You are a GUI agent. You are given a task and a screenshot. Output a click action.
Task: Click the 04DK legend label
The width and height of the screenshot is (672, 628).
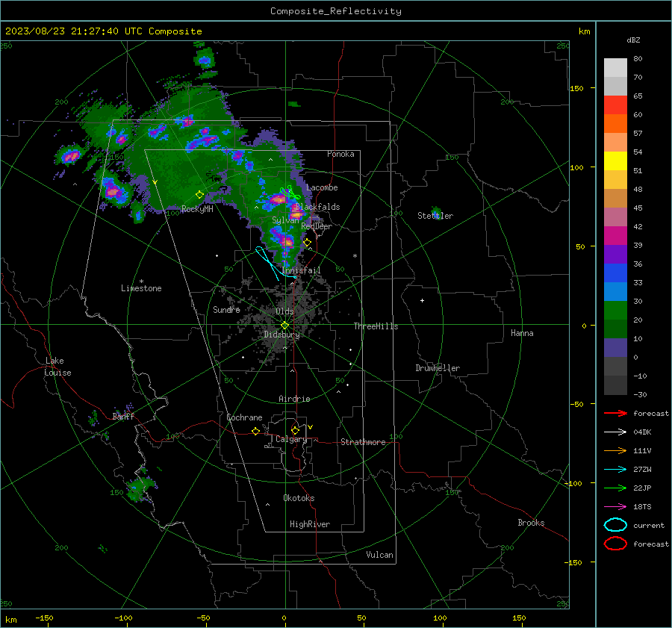click(642, 432)
